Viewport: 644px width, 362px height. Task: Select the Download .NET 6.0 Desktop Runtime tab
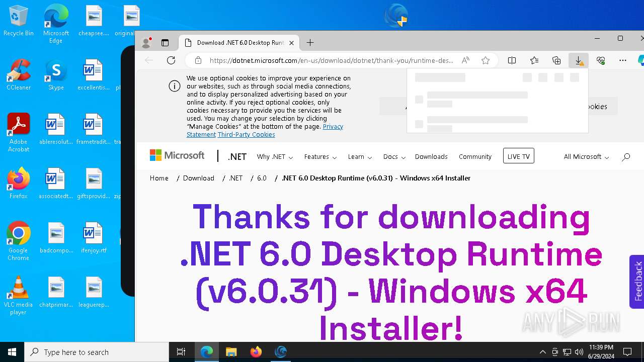click(239, 43)
